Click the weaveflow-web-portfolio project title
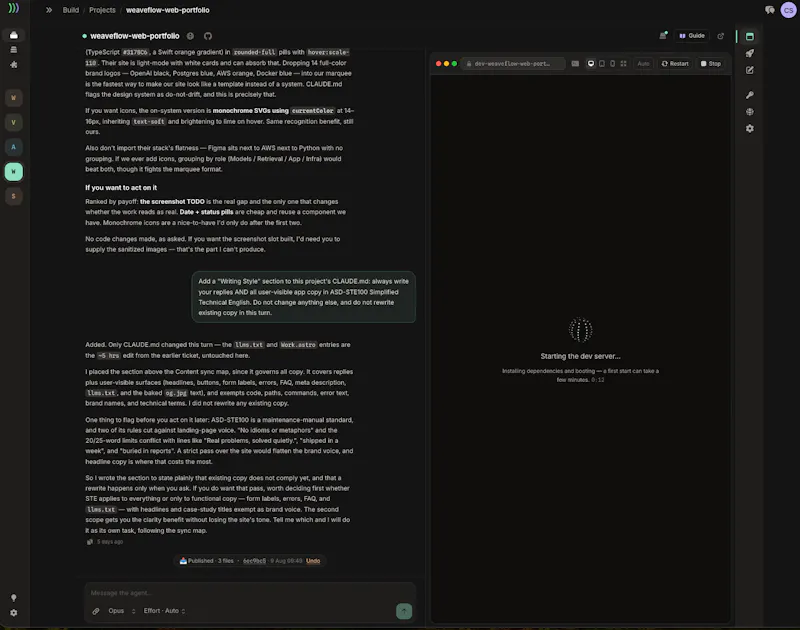The width and height of the screenshot is (800, 630). [135, 36]
